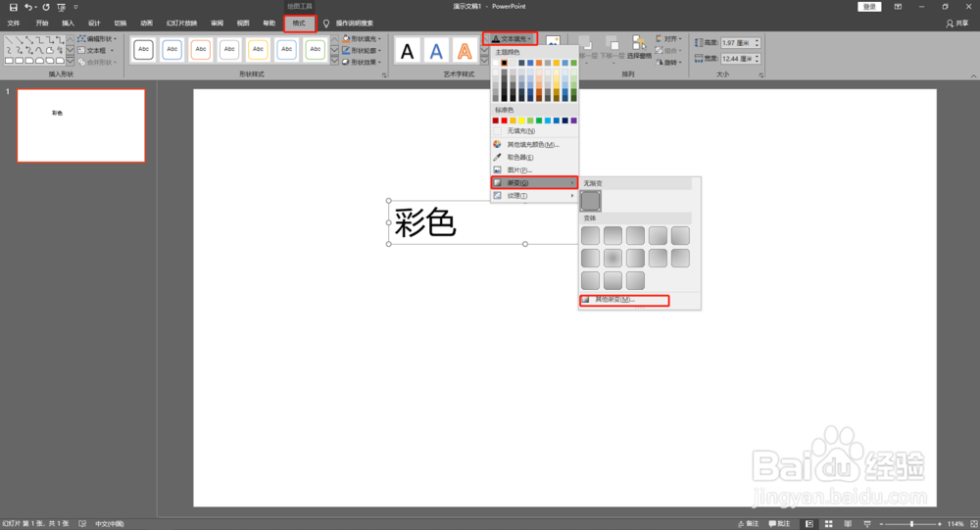
Task: Choose the 取色器 eyedropper option
Action: point(534,158)
